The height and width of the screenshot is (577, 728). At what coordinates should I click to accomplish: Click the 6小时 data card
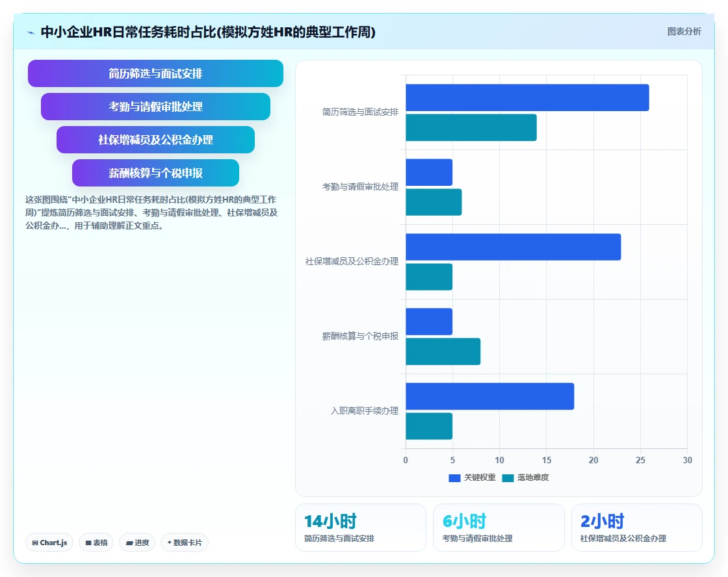coord(499,528)
